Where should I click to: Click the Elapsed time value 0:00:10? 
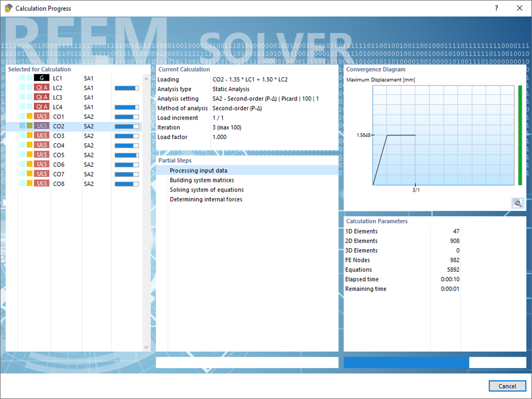(450, 279)
